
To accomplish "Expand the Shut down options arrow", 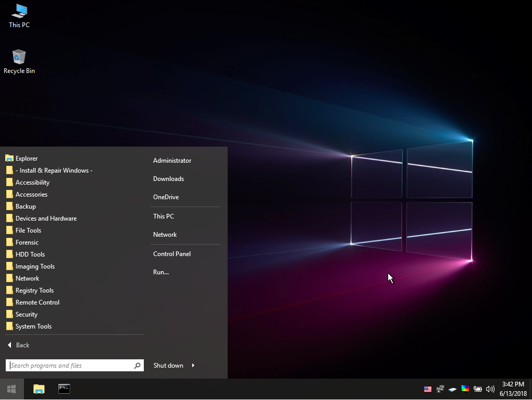I will pyautogui.click(x=193, y=366).
